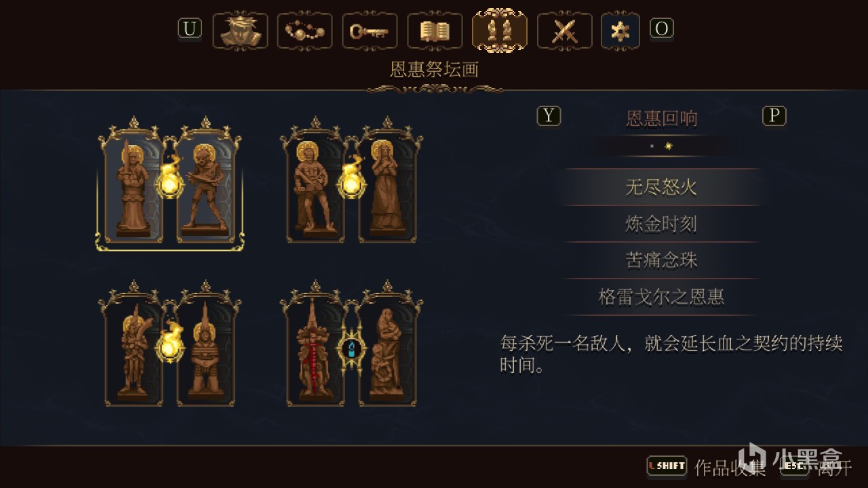The height and width of the screenshot is (488, 868).
Task: Choose the 苦痛念珠 entry
Action: (661, 260)
